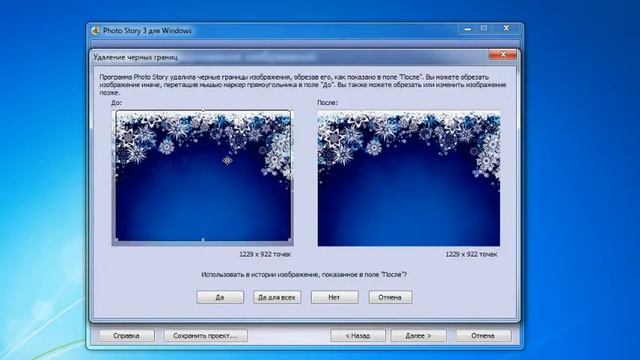Click the 1229 x 922 точек label under После
The width and height of the screenshot is (640, 360).
coord(471,254)
